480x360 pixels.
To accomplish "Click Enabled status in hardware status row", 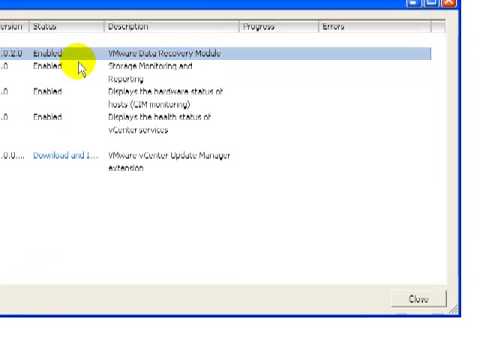I will click(x=47, y=91).
